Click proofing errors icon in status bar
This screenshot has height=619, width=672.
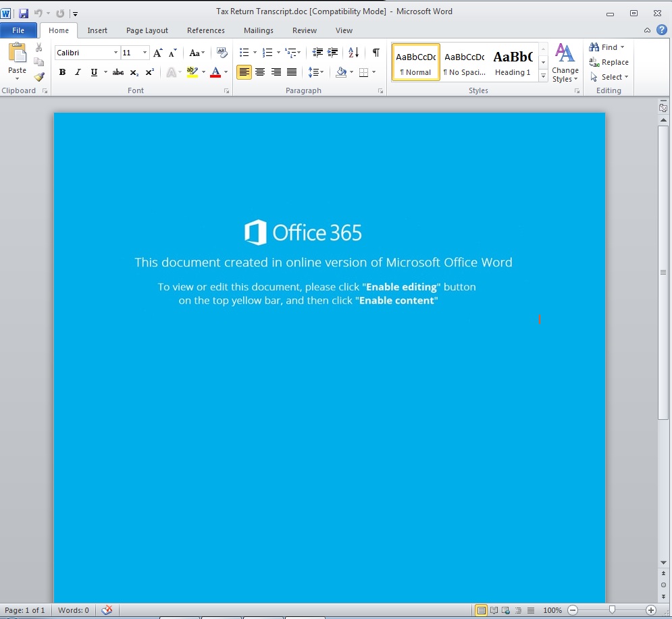point(107,610)
